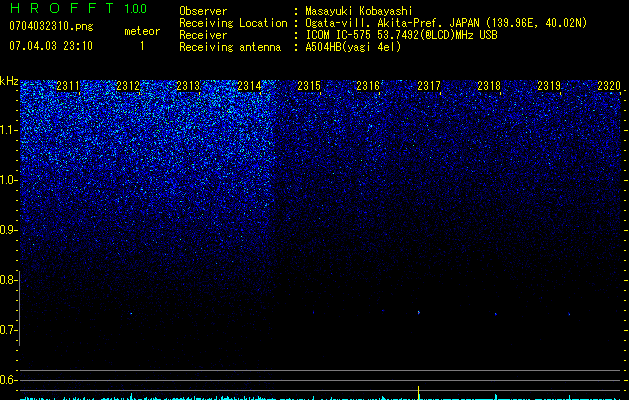Click the 0.8 kHz axis label
Screen dimensions: 629x400
[9, 280]
